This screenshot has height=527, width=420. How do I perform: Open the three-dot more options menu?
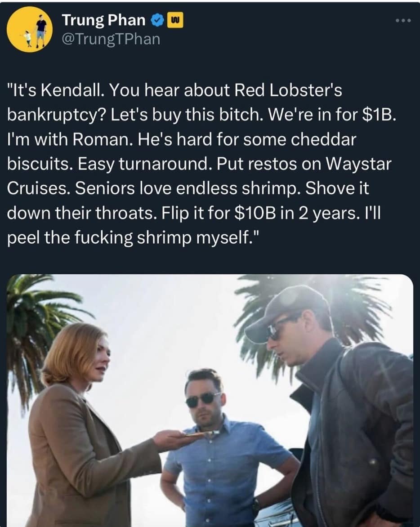403,21
